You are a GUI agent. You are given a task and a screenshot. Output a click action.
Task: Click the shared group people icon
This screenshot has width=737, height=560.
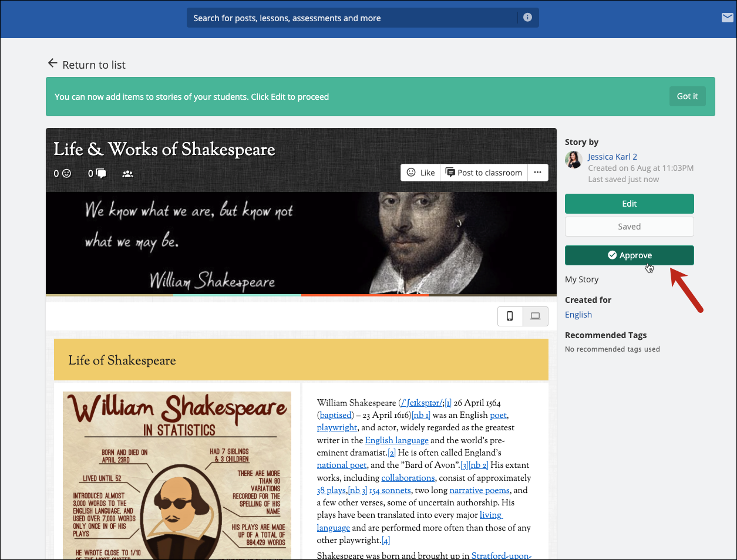click(x=127, y=174)
